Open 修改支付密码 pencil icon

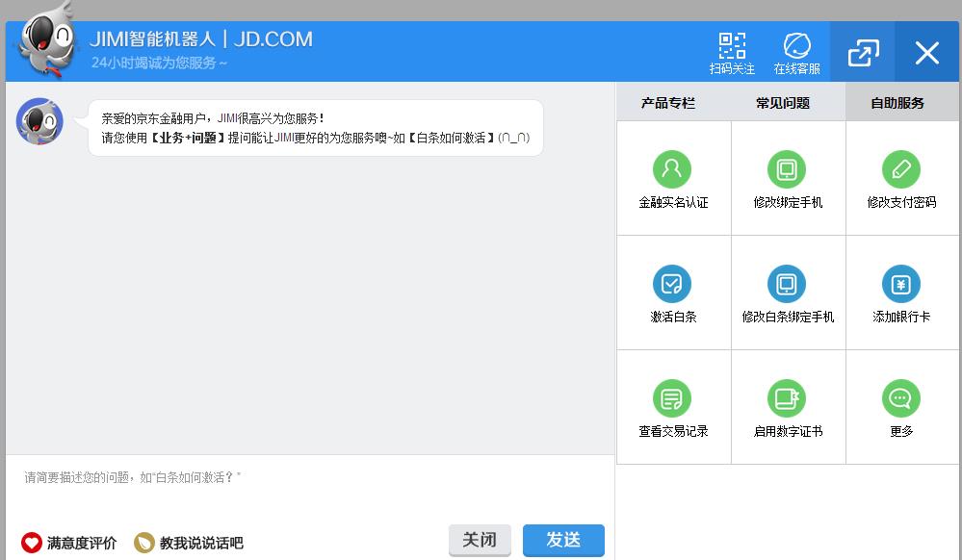(900, 169)
